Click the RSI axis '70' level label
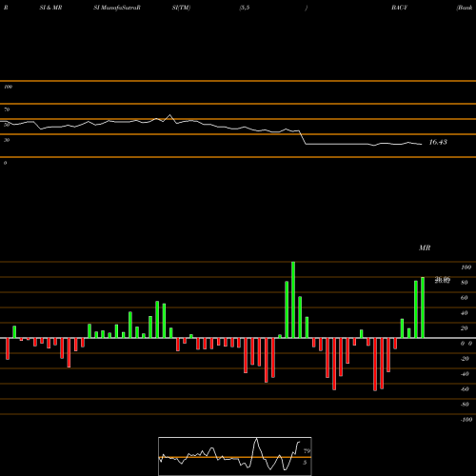This screenshot has width=476, height=476. [7, 109]
